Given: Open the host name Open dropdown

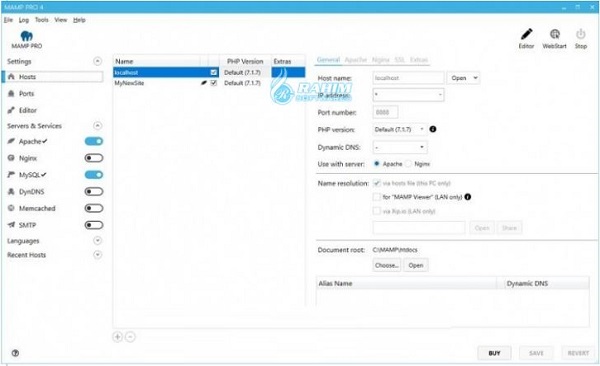Looking at the screenshot, I should [463, 78].
